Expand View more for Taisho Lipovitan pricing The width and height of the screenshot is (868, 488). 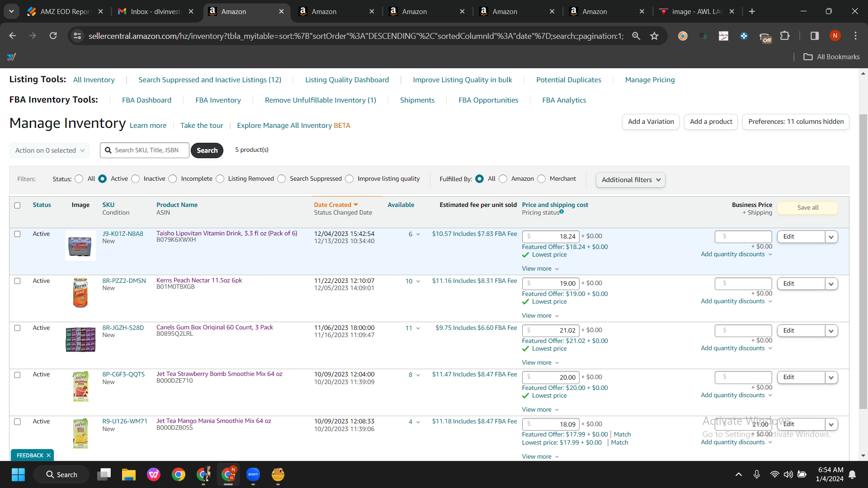click(x=540, y=269)
